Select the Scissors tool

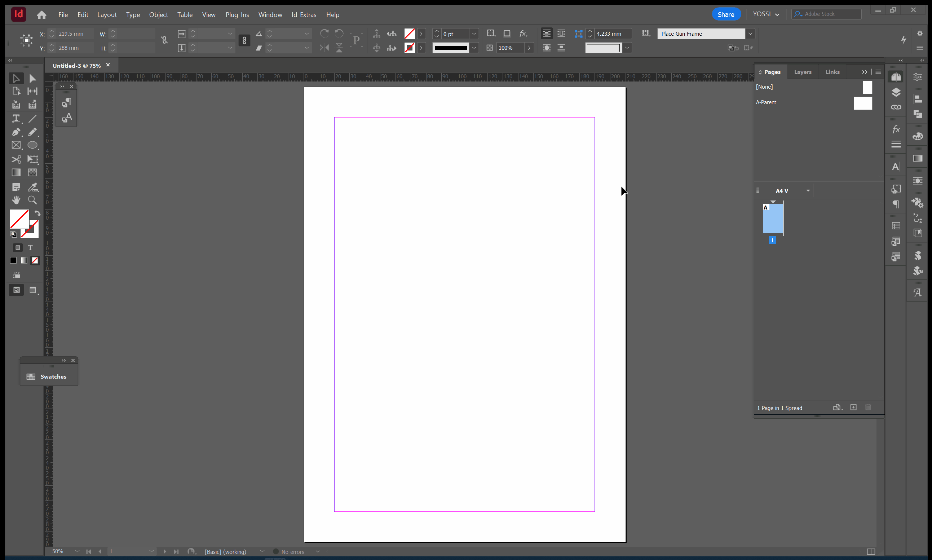point(16,159)
